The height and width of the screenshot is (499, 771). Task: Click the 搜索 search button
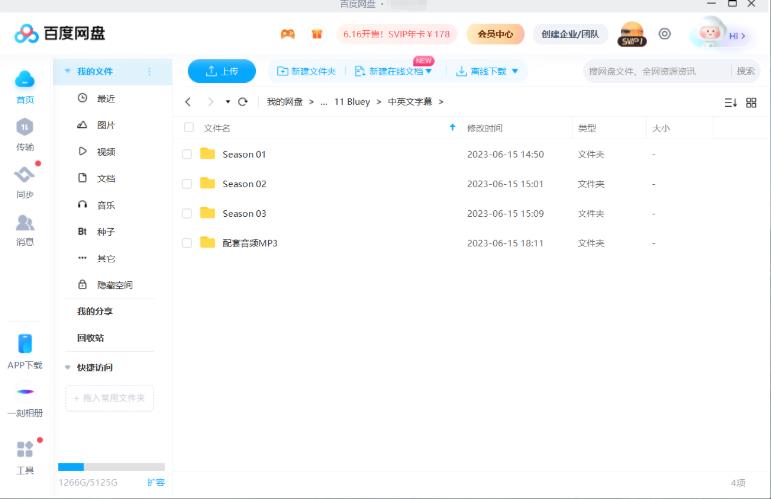[x=745, y=71]
